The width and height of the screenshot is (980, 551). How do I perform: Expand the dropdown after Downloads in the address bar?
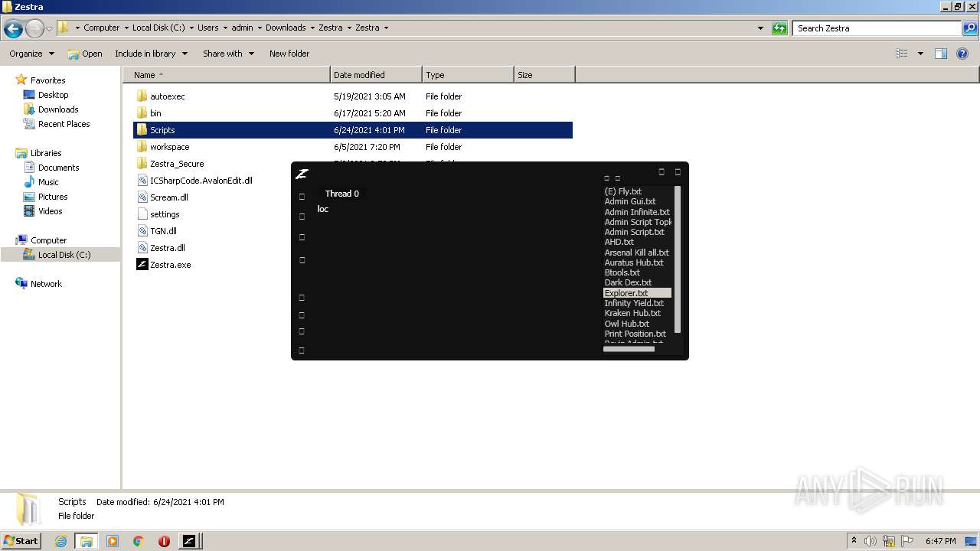tap(312, 28)
